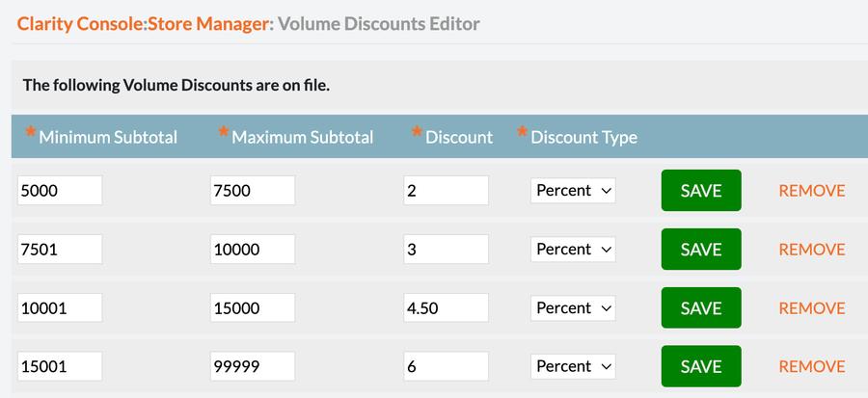Click the minimum subtotal field containing 7501

(x=60, y=250)
